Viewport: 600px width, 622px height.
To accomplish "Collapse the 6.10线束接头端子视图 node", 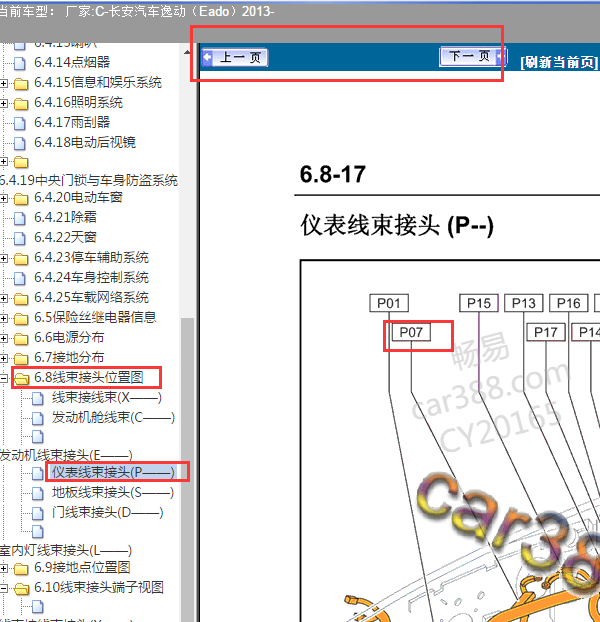I will coord(4,588).
